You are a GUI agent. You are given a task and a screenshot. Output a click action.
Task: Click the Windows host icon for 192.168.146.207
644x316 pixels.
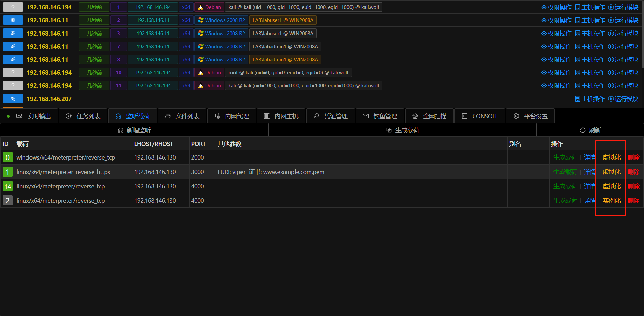click(x=13, y=99)
